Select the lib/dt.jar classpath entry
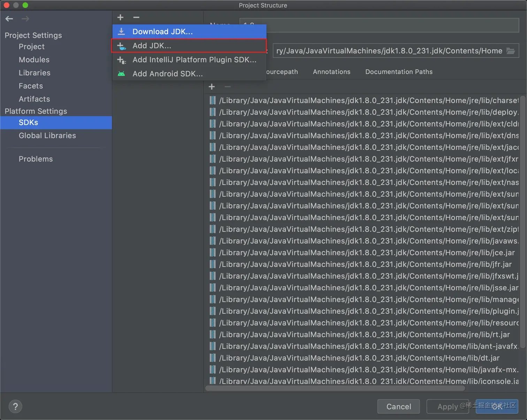 pyautogui.click(x=362, y=358)
